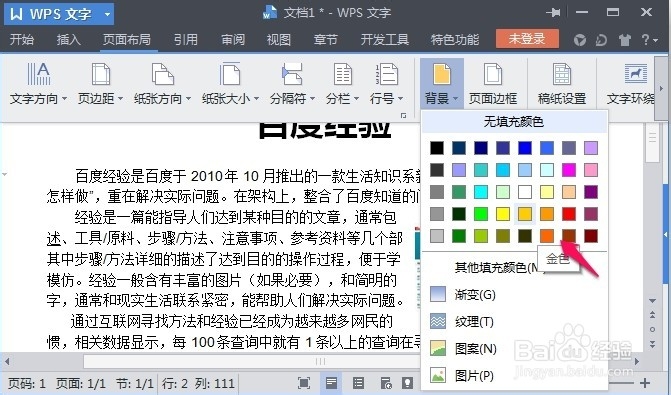The height and width of the screenshot is (395, 671).
Task: Switch to page layout view in status bar
Action: (x=331, y=383)
